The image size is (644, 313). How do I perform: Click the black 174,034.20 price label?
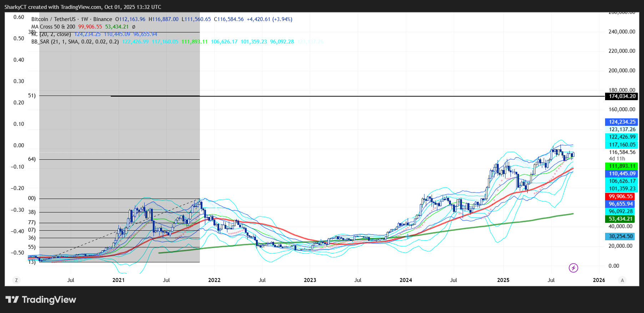click(x=622, y=96)
